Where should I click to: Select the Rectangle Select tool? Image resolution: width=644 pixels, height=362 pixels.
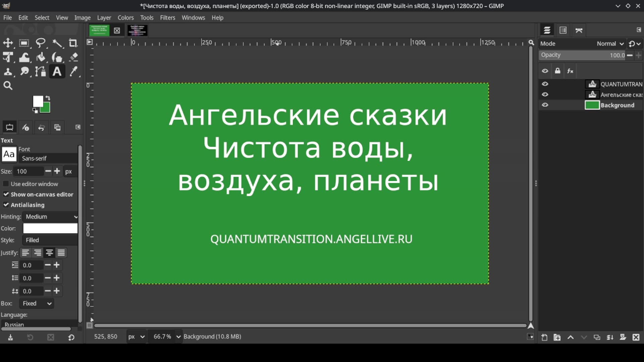point(24,43)
